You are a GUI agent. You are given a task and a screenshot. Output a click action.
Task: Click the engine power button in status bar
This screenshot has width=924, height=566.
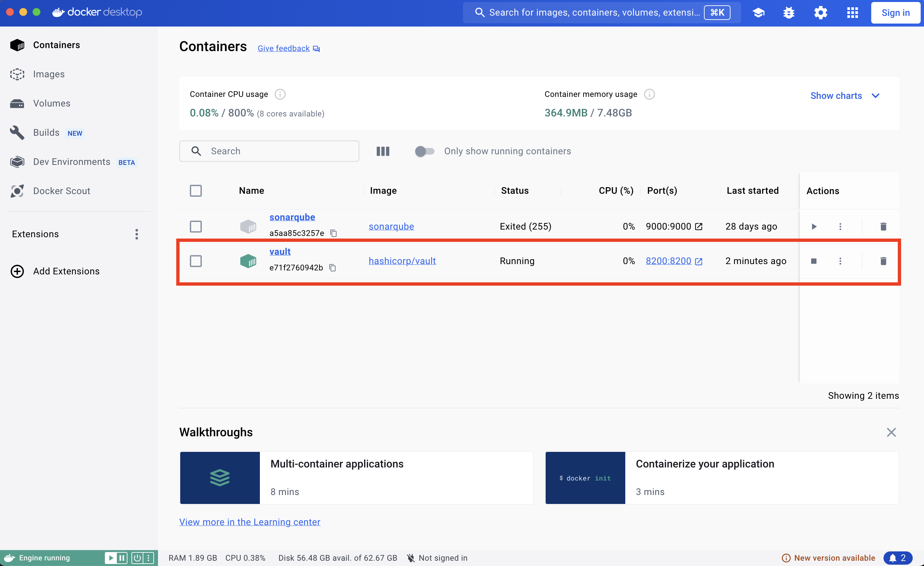137,558
